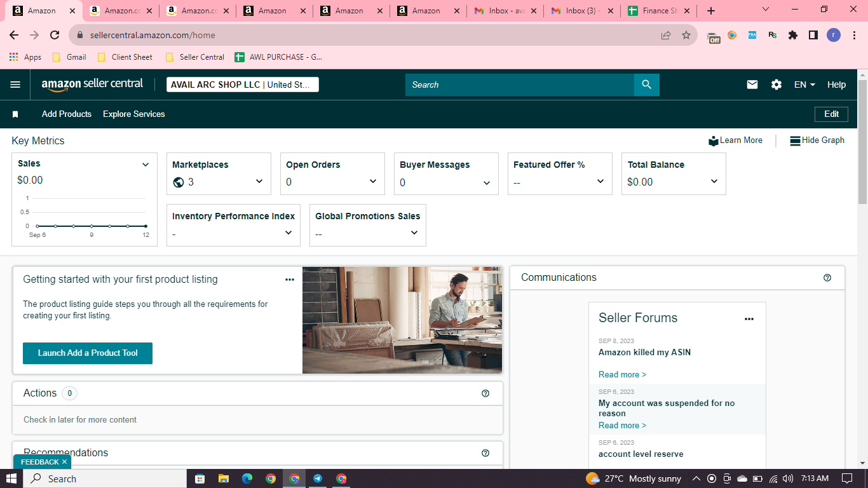Open help icon for Actions panel
This screenshot has width=868, height=488.
point(485,393)
